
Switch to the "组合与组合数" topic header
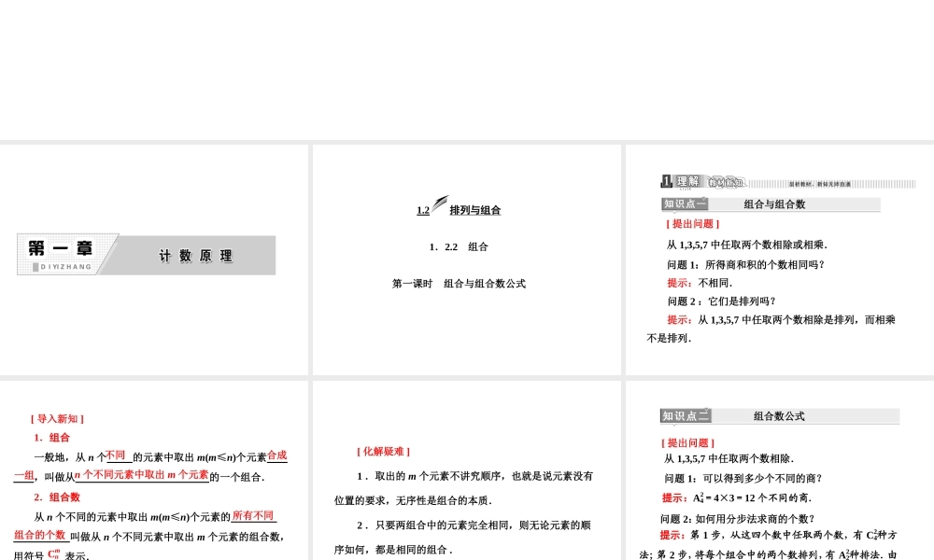coord(775,203)
